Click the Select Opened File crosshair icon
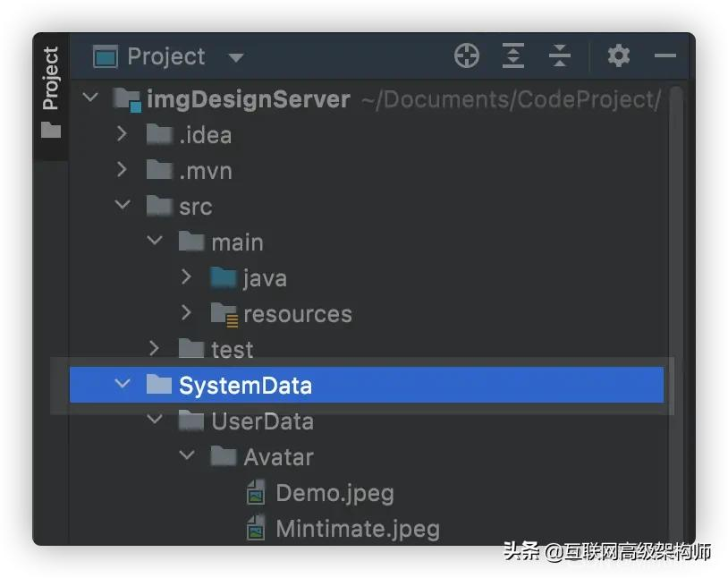The height and width of the screenshot is (578, 728). click(467, 56)
